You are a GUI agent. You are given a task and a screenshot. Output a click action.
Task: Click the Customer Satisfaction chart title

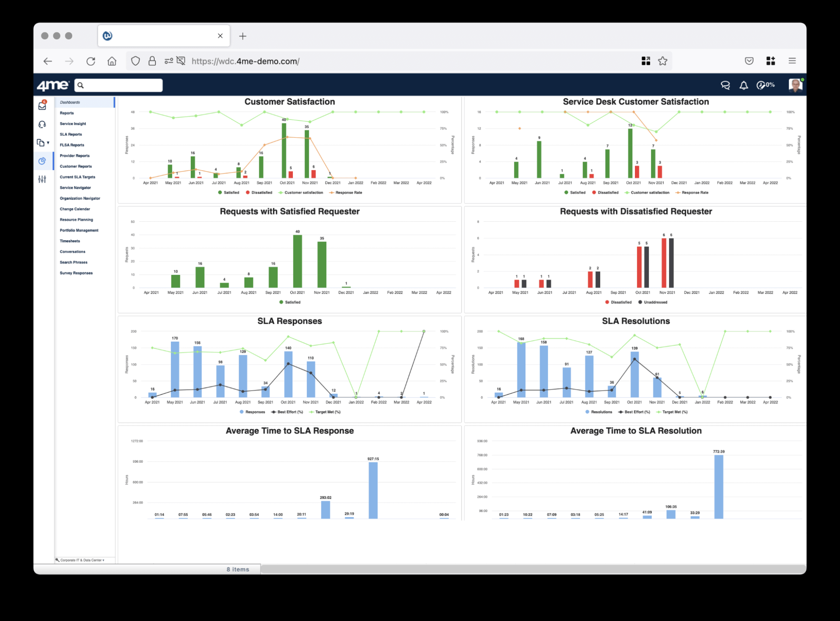click(290, 102)
